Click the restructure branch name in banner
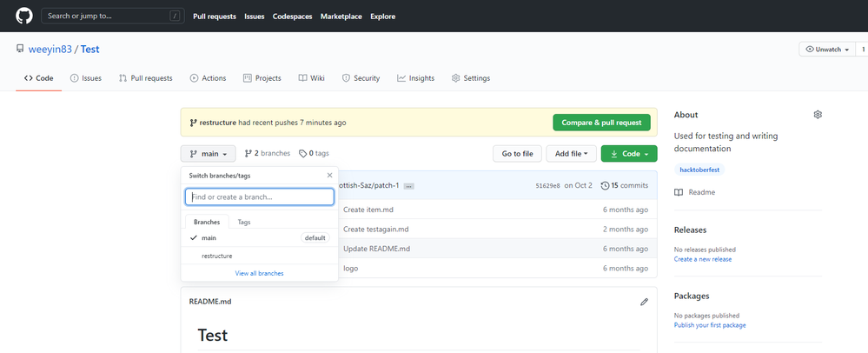The height and width of the screenshot is (353, 868). click(x=217, y=123)
